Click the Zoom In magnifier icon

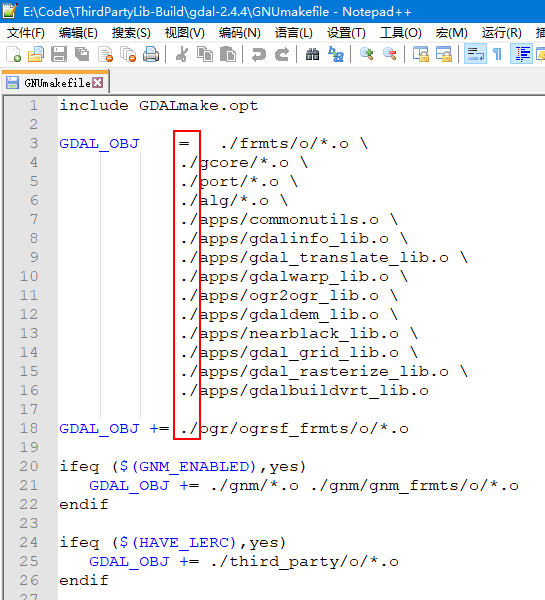point(367,54)
